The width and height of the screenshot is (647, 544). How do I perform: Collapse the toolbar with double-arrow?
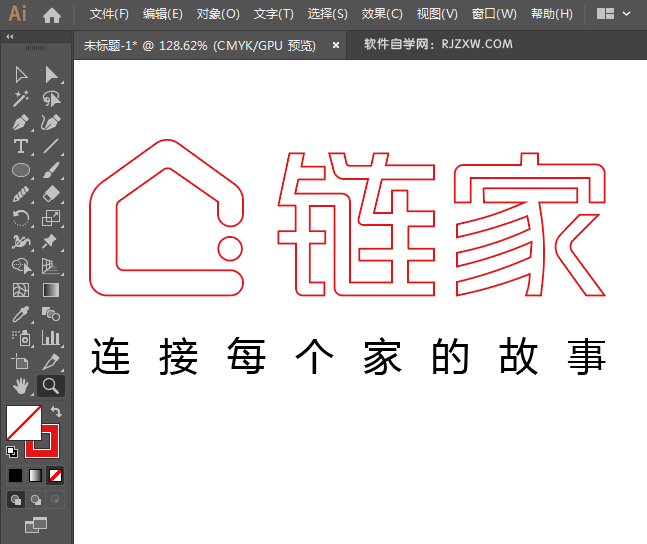(9, 37)
